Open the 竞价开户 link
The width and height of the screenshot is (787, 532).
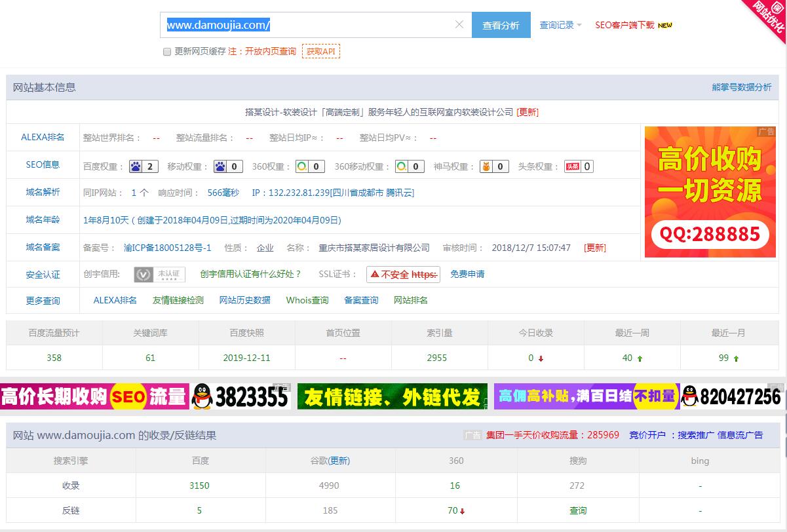click(647, 434)
